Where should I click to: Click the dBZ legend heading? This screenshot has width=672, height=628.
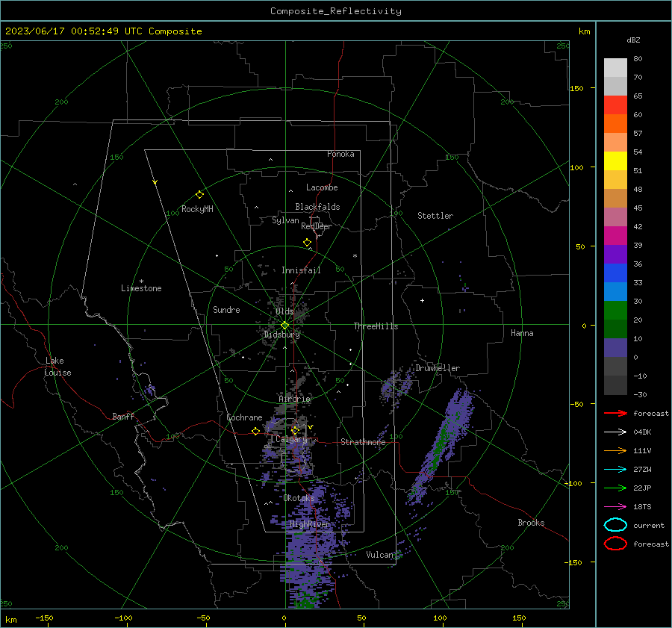point(633,40)
